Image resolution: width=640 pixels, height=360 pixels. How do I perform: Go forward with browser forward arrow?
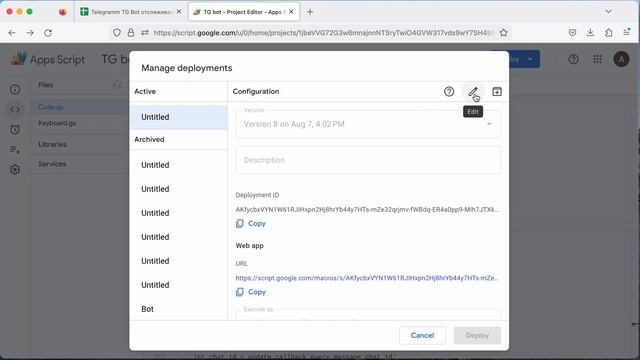(x=30, y=33)
